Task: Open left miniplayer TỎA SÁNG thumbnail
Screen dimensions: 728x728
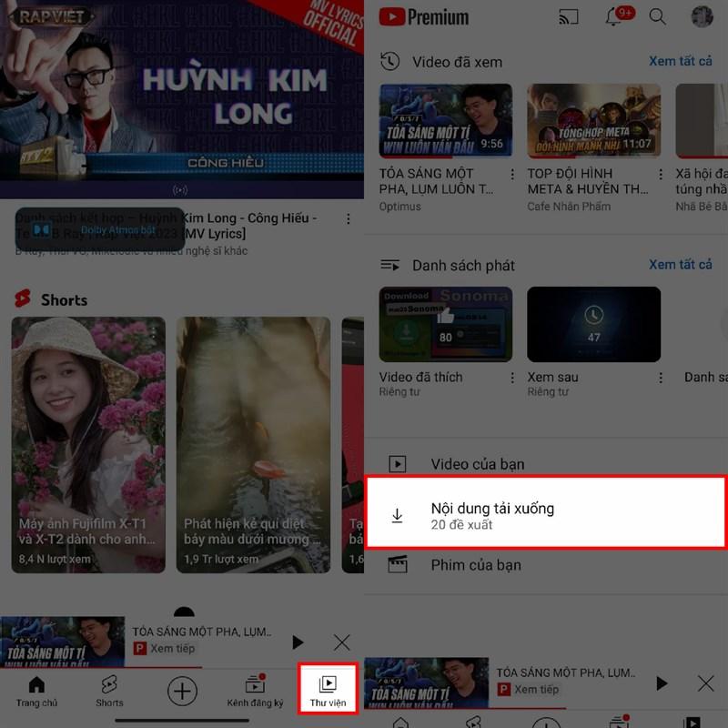Action: [62, 642]
